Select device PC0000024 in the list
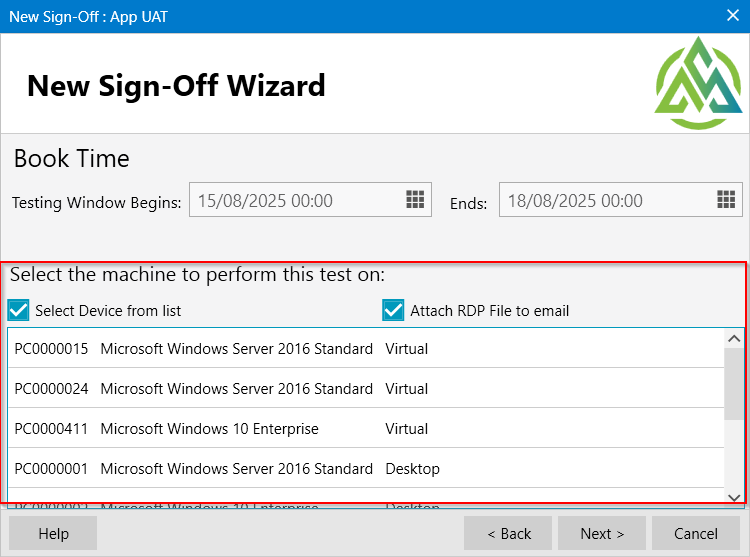Viewport: 750px width, 557px height. [366, 388]
